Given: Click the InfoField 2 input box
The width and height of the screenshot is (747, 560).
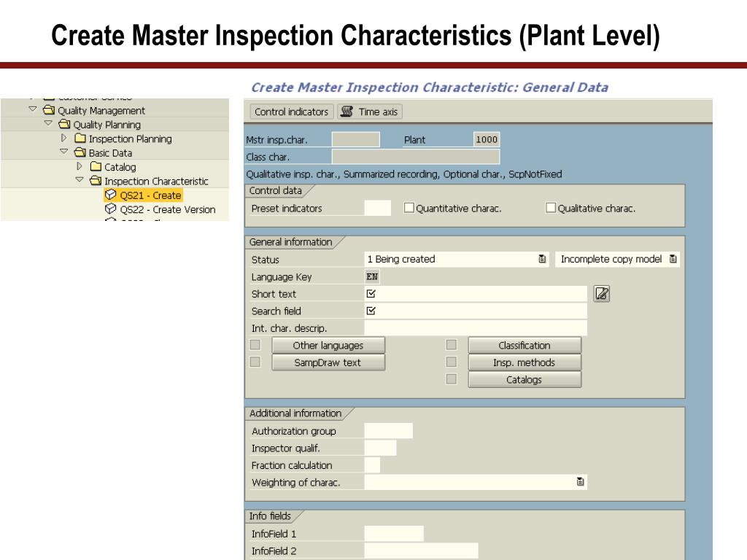Looking at the screenshot, I should [421, 551].
